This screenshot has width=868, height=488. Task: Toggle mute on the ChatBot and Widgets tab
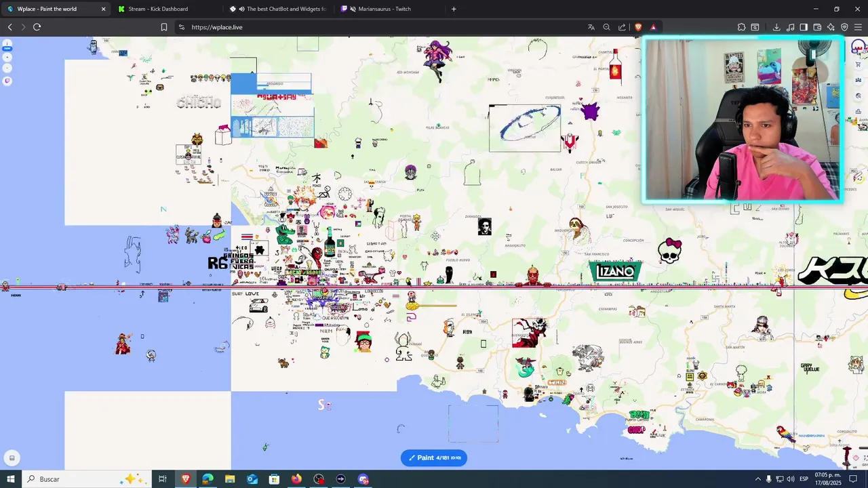click(x=242, y=9)
